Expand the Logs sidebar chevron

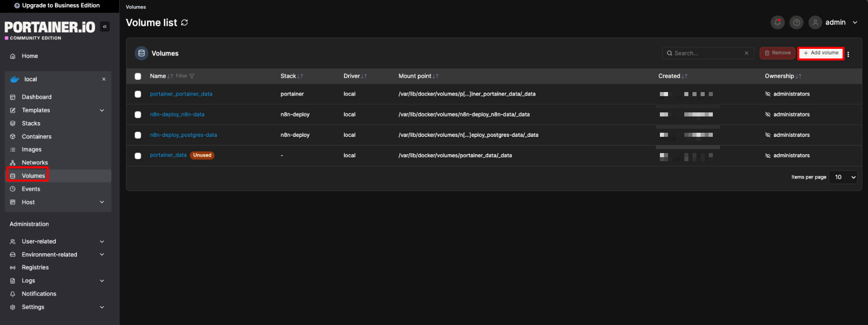[102, 281]
